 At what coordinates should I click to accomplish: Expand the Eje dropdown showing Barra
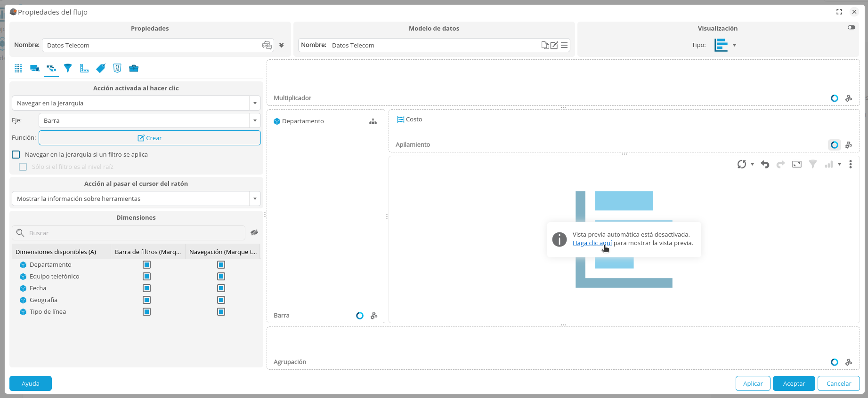pos(254,121)
